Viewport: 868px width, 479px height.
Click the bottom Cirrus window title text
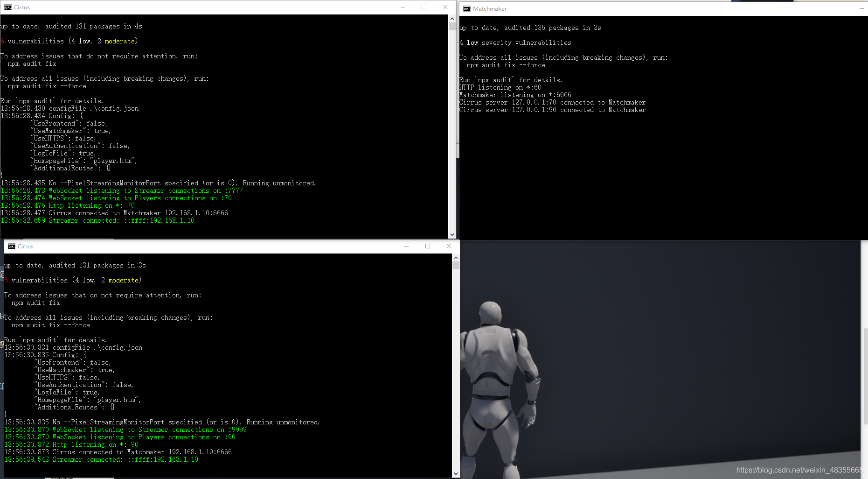tap(26, 246)
